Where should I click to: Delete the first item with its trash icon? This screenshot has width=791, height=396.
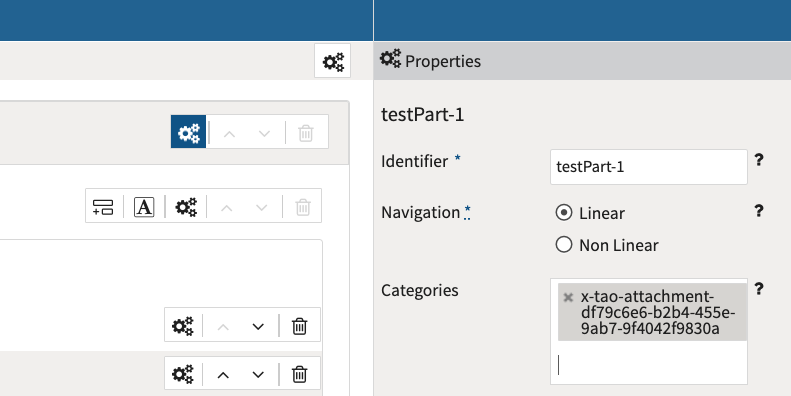299,326
